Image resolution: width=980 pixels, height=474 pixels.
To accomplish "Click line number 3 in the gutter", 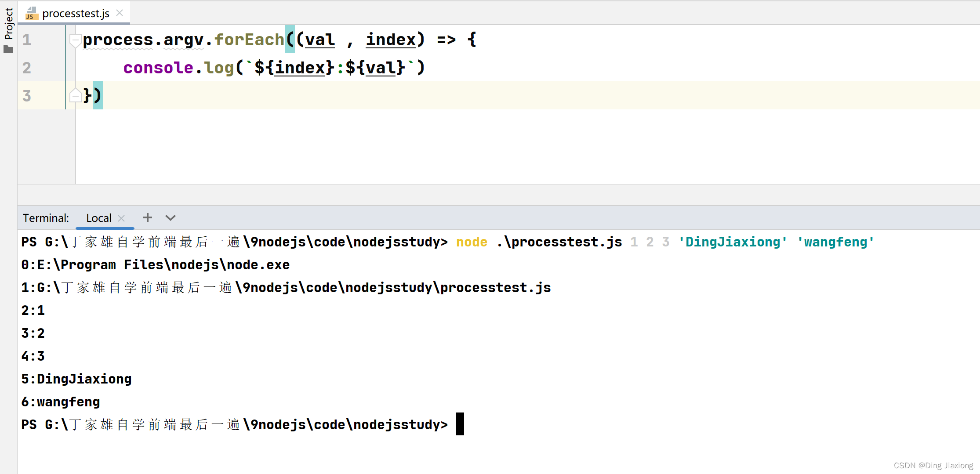I will pos(27,96).
